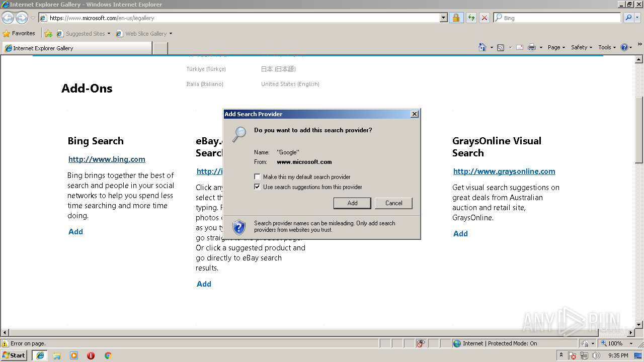The width and height of the screenshot is (644, 362).
Task: Click the privacy report eye icon in status bar
Action: 421,343
